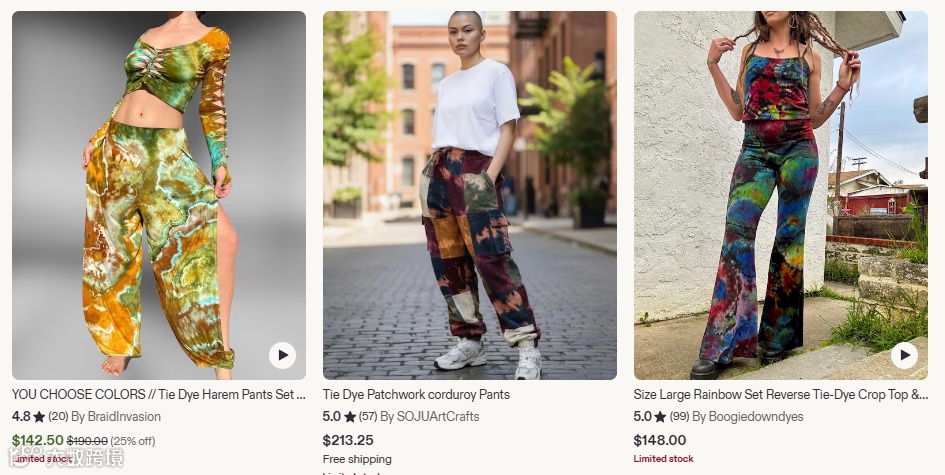Play video on rainbow reverse tie-dye set
This screenshot has width=945, height=475.
point(904,355)
